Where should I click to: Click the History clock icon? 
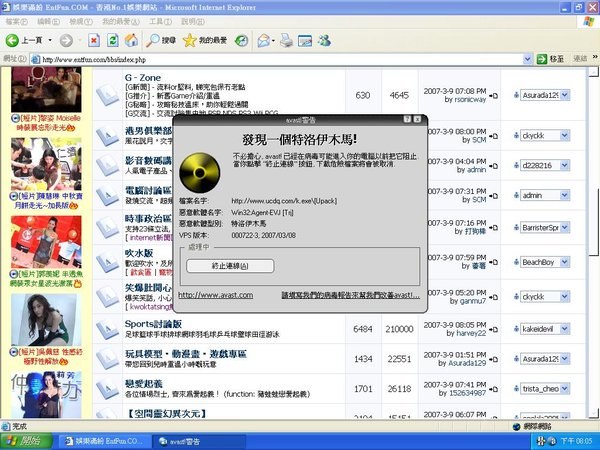tap(241, 40)
